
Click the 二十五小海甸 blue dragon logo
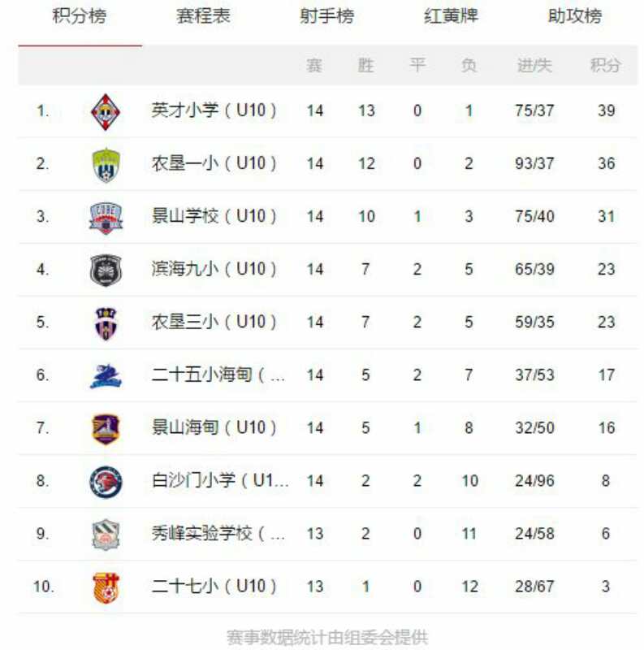106,376
